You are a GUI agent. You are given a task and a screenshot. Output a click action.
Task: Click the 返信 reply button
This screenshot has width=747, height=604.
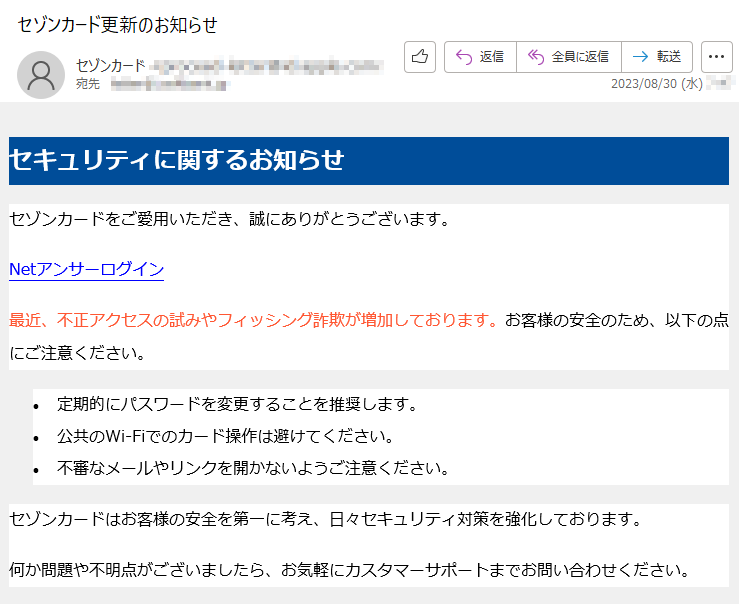pos(480,57)
